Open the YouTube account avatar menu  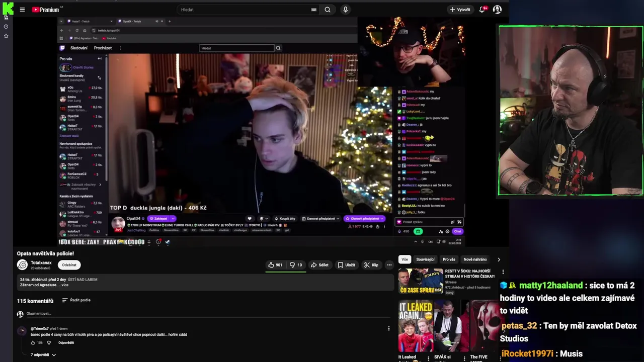tap(497, 10)
